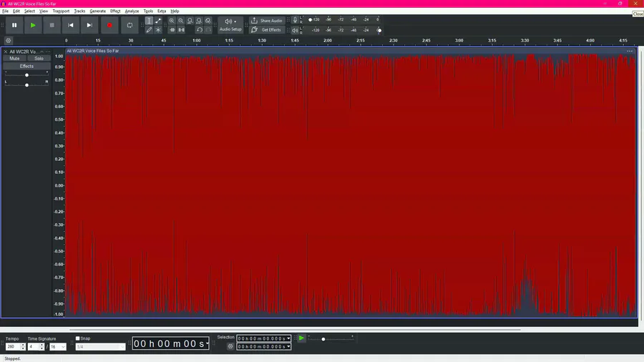Click the Tempo value field

coord(12,347)
